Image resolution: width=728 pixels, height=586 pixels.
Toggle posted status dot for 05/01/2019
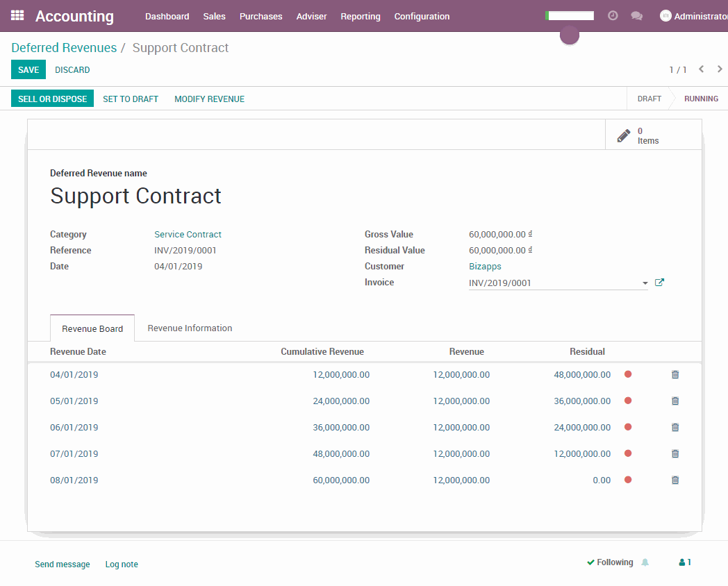[628, 401]
